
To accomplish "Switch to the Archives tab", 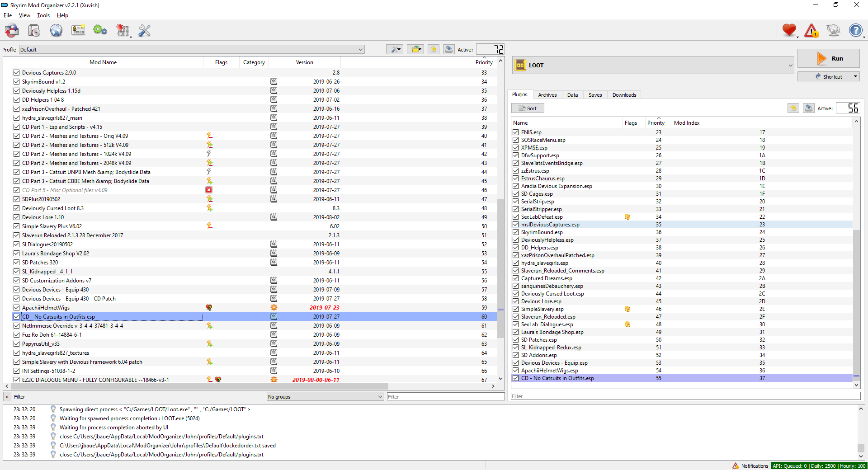I will (x=547, y=95).
